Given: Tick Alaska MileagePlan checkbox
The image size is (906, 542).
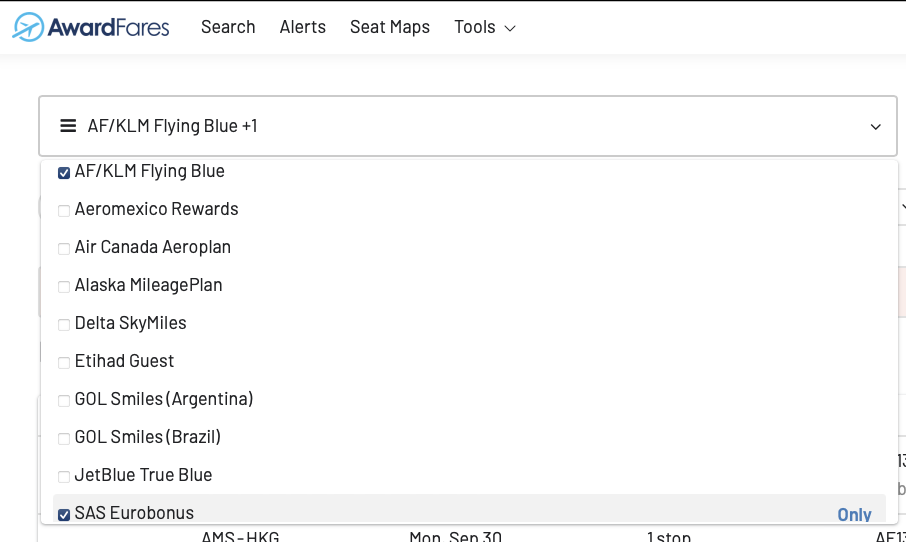Looking at the screenshot, I should [64, 287].
